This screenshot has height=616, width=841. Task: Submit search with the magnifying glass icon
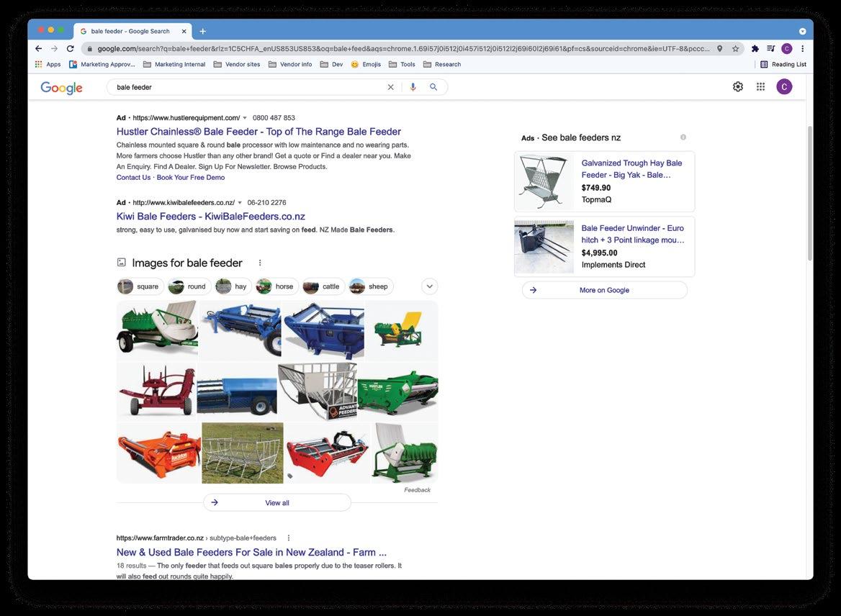433,87
